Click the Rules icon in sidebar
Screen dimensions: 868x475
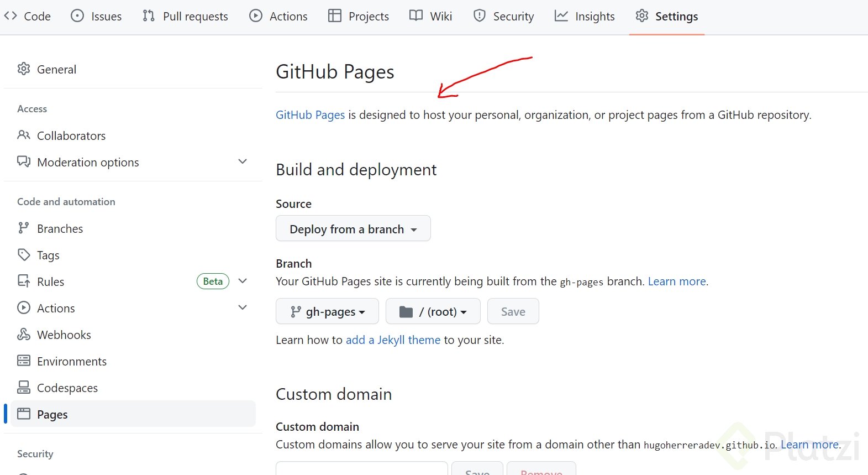click(24, 281)
